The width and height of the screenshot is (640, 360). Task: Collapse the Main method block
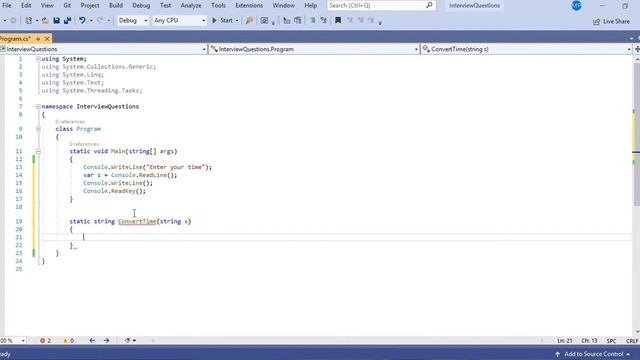click(38, 151)
